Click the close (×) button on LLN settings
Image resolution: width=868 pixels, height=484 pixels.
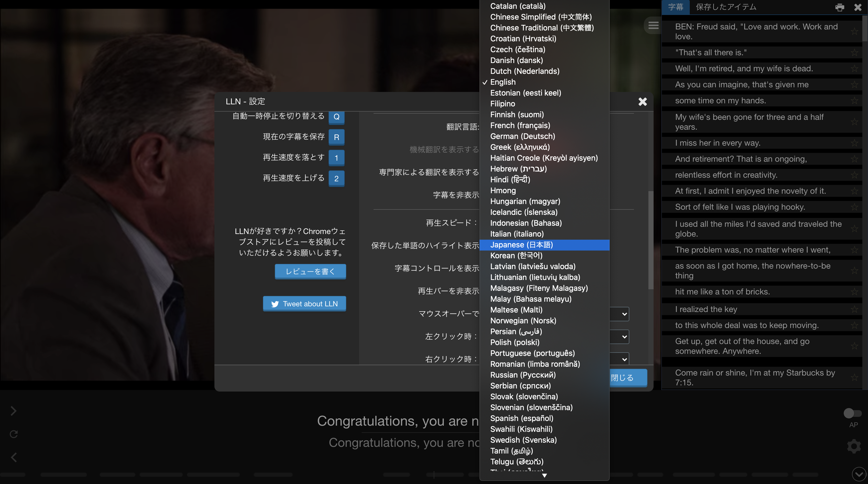click(x=643, y=101)
